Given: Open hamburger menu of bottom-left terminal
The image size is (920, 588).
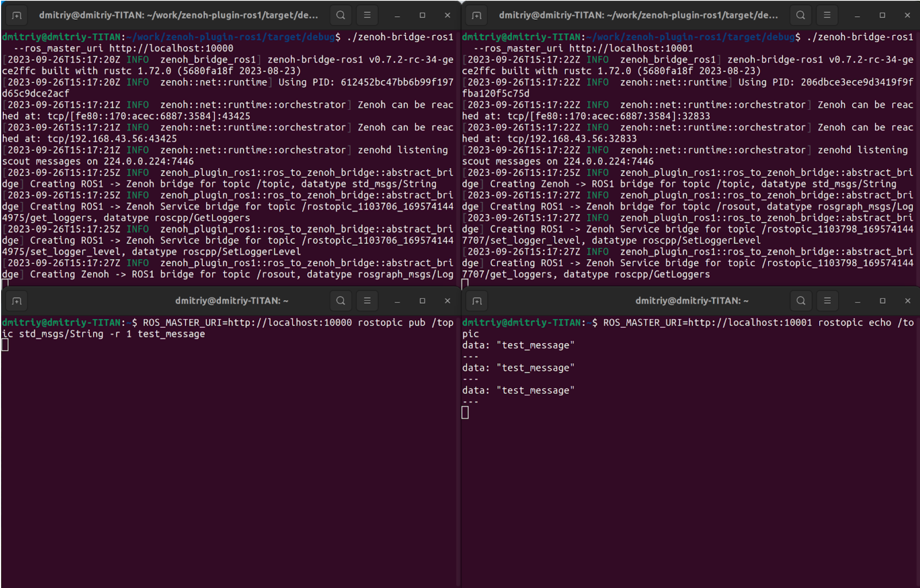Looking at the screenshot, I should coord(367,301).
